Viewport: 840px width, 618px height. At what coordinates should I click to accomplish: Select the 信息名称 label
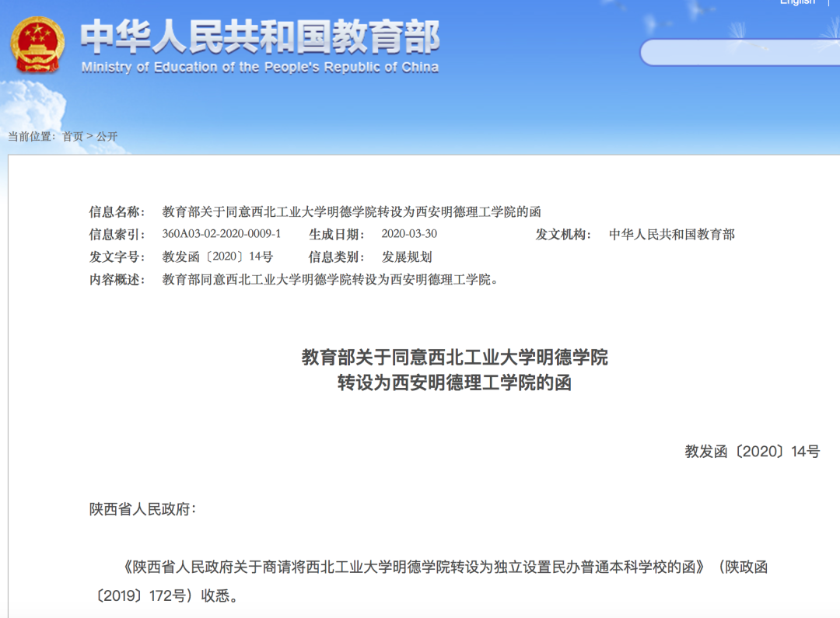click(117, 212)
